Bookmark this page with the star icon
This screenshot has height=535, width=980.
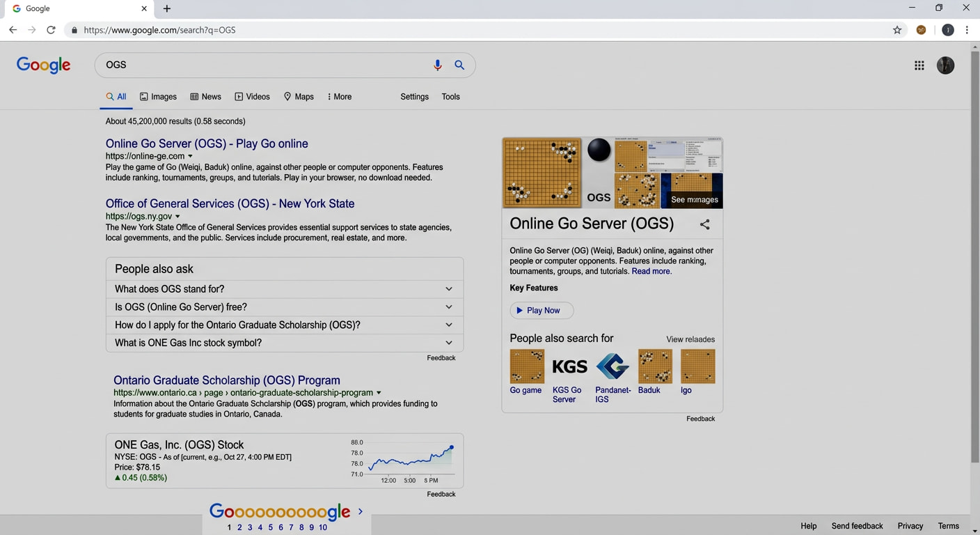[897, 30]
